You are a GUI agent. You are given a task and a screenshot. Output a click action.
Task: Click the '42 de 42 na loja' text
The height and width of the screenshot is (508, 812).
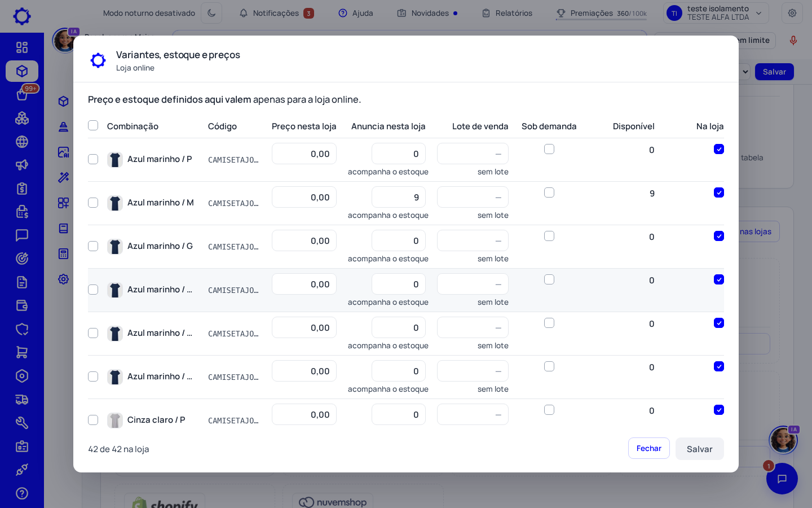click(x=118, y=449)
